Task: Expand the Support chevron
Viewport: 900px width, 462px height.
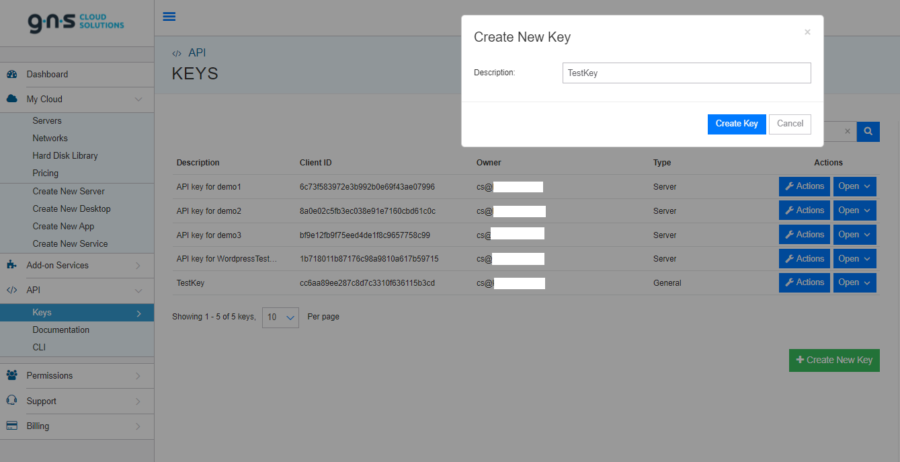Action: [138, 401]
